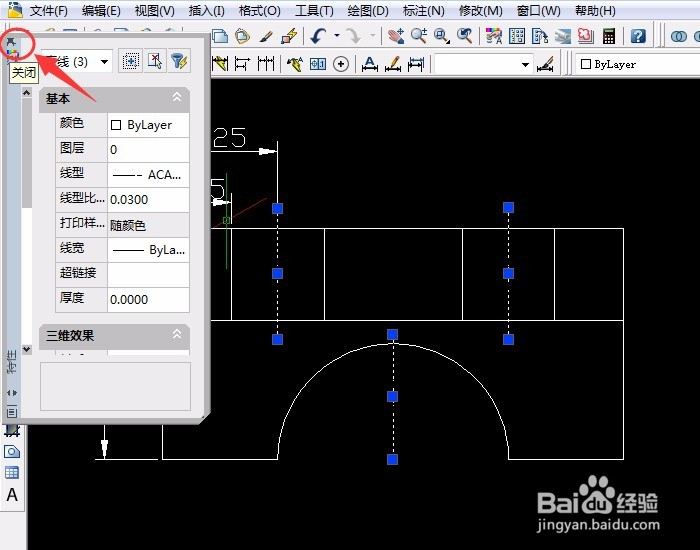Click the Paste clipboard icon
The image size is (700, 550).
coord(242,36)
